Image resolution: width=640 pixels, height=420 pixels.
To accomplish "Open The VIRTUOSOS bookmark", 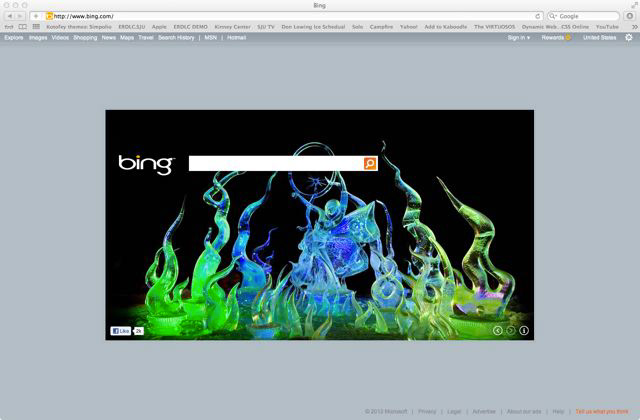I will tap(494, 27).
